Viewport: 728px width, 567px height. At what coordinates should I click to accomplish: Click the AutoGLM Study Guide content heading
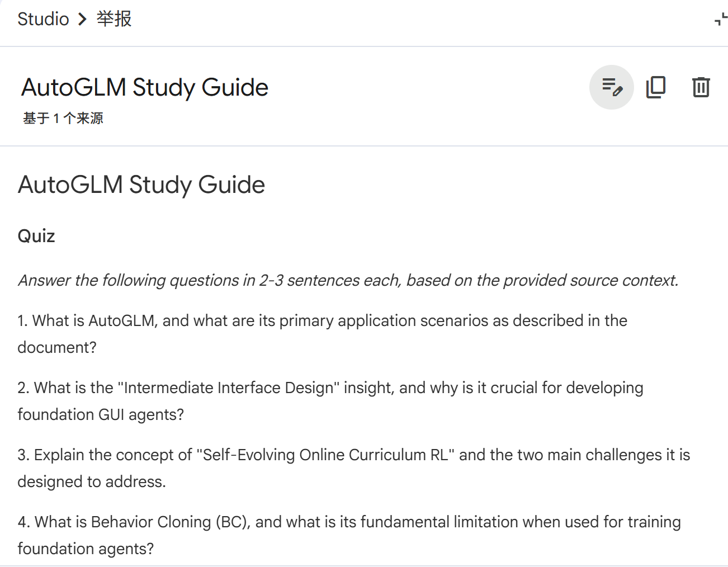point(141,185)
